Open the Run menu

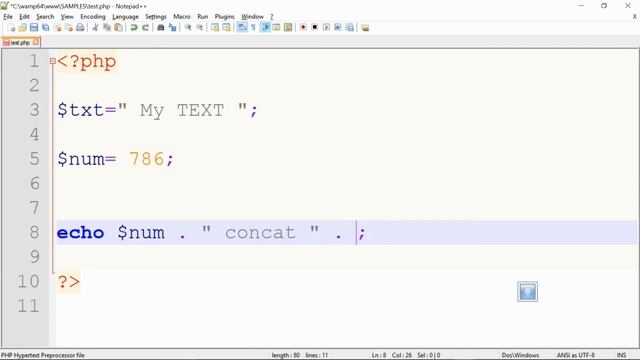(x=202, y=17)
